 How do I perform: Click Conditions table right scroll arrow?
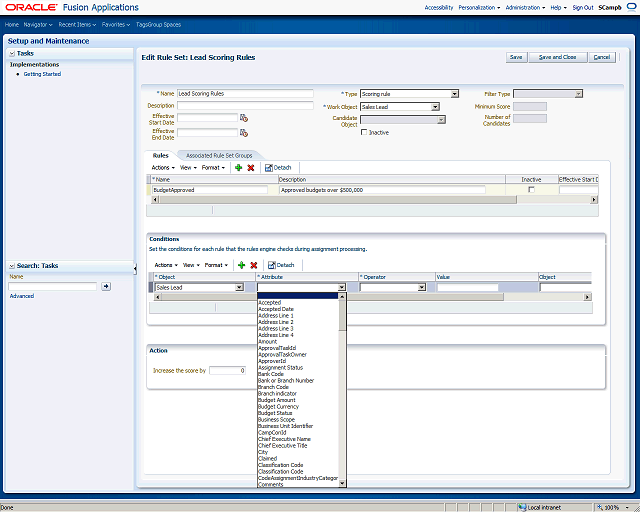[x=587, y=297]
